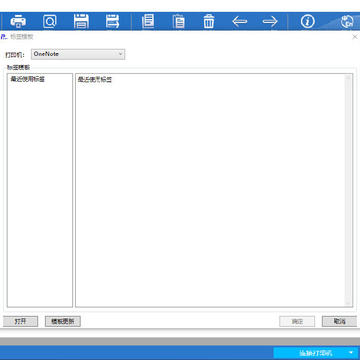Click the Delete trash can icon
The image size is (360, 360).
(209, 22)
